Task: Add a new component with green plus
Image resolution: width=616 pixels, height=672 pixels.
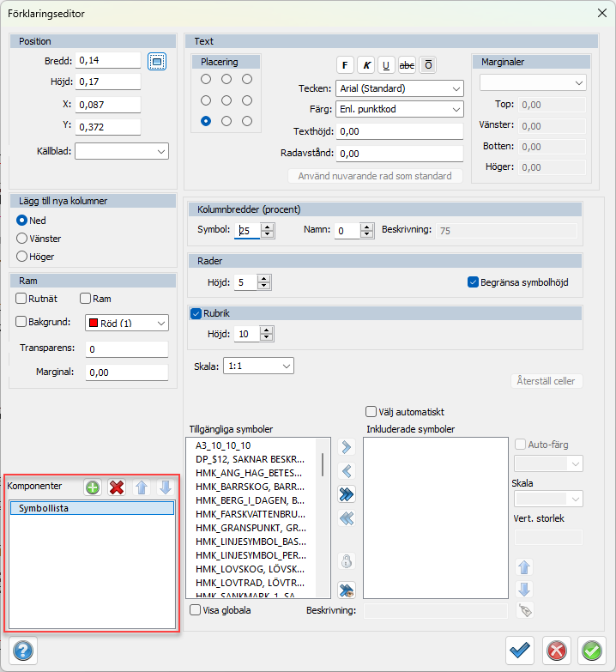Action: (x=93, y=487)
